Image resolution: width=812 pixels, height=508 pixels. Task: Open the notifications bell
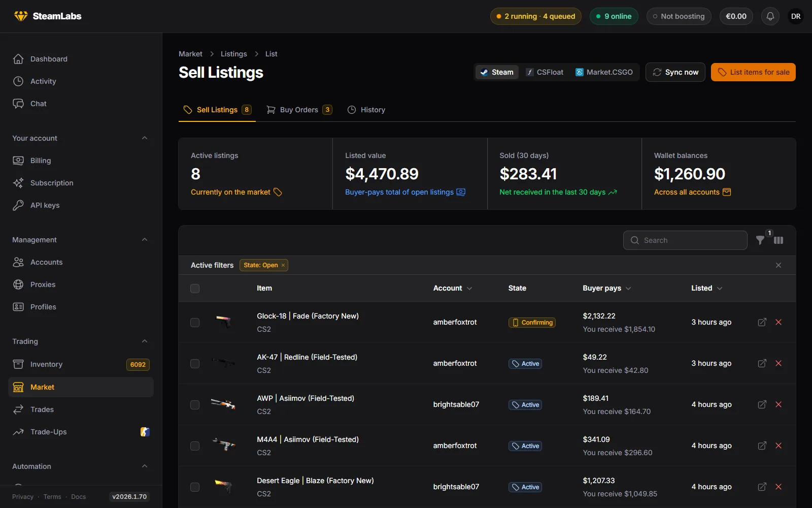tap(770, 16)
